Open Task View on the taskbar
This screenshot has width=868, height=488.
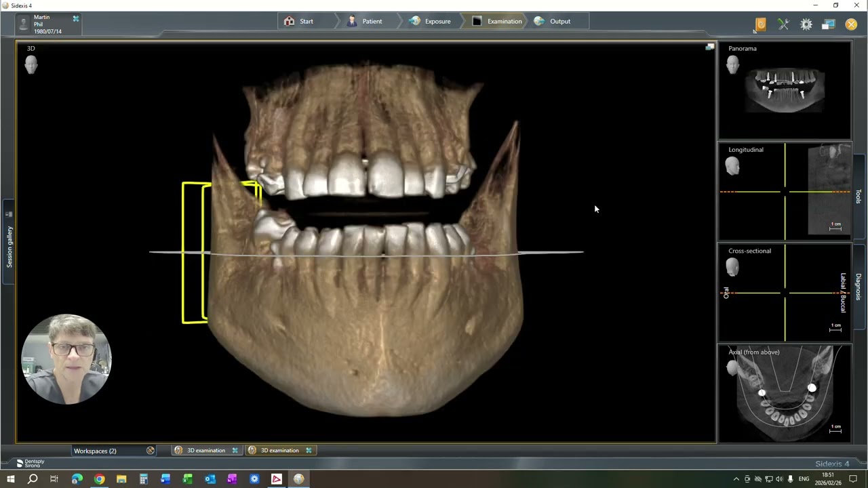point(54,479)
